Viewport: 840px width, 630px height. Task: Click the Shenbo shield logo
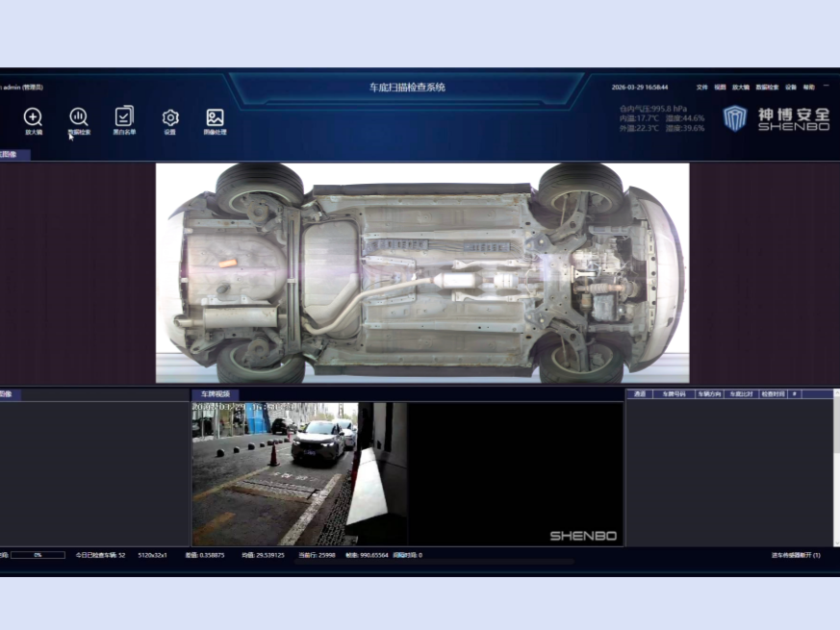tap(734, 118)
